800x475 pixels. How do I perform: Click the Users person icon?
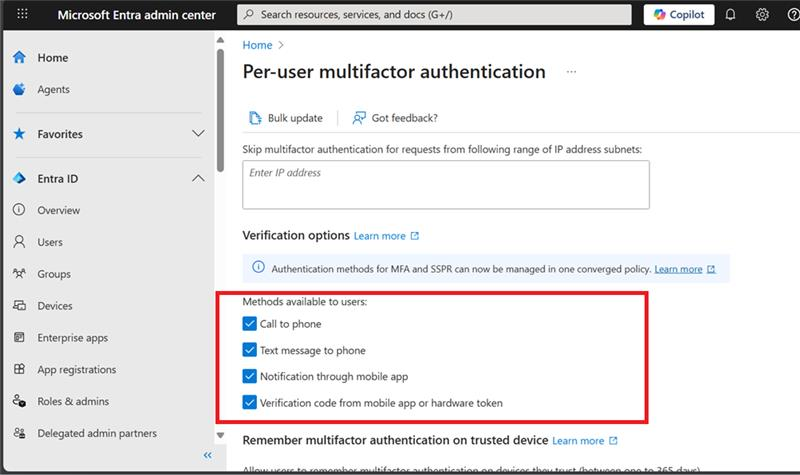[19, 241]
